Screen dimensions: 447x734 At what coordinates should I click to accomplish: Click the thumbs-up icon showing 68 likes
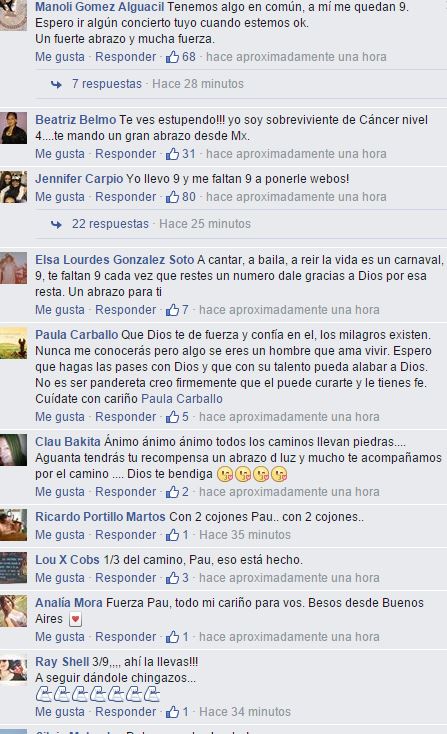(172, 57)
